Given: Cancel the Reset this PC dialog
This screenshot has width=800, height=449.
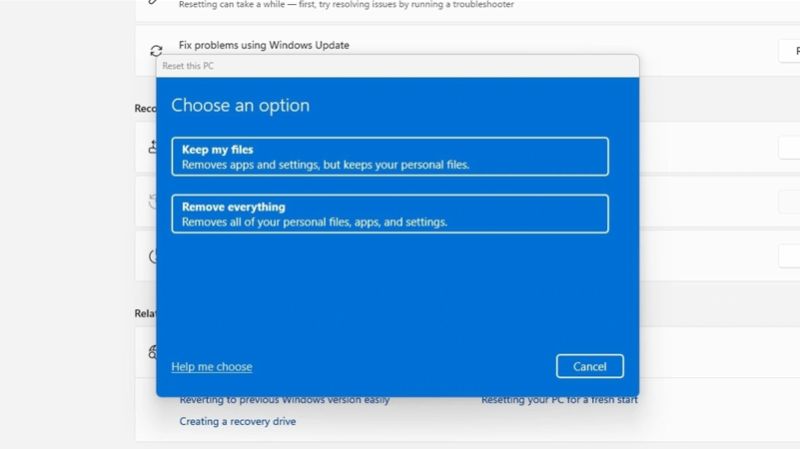Looking at the screenshot, I should 590,366.
